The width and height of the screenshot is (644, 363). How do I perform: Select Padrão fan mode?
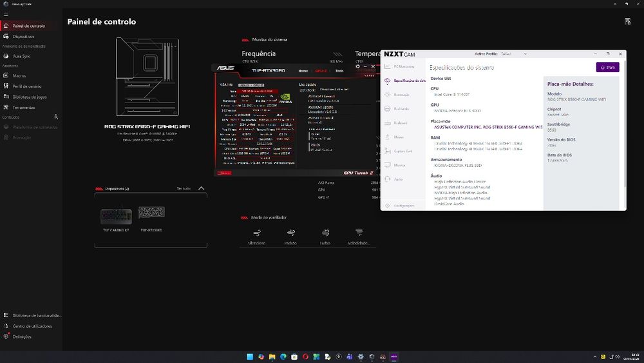click(x=291, y=238)
